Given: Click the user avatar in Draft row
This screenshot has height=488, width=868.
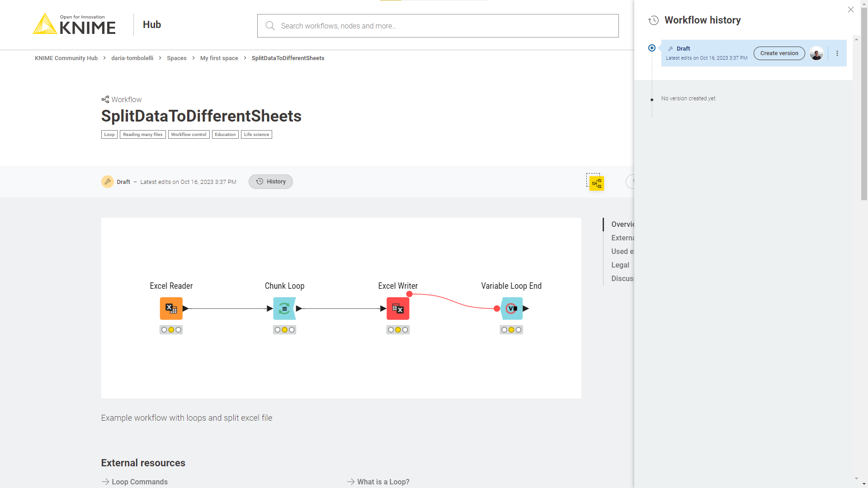Looking at the screenshot, I should [x=816, y=53].
